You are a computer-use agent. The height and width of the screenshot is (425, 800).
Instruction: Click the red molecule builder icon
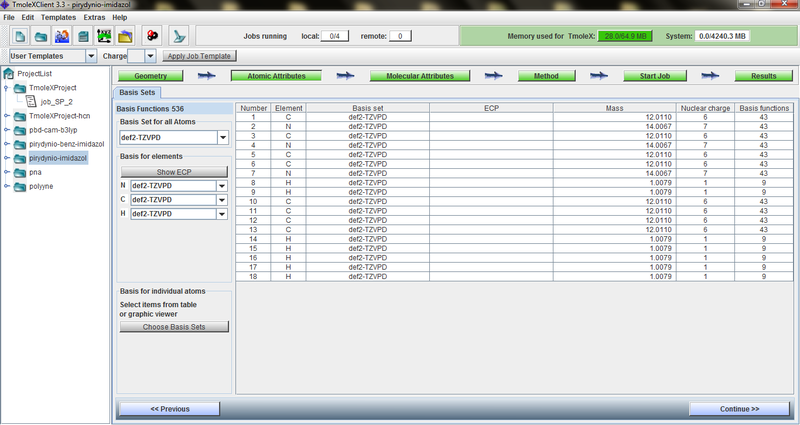point(151,36)
